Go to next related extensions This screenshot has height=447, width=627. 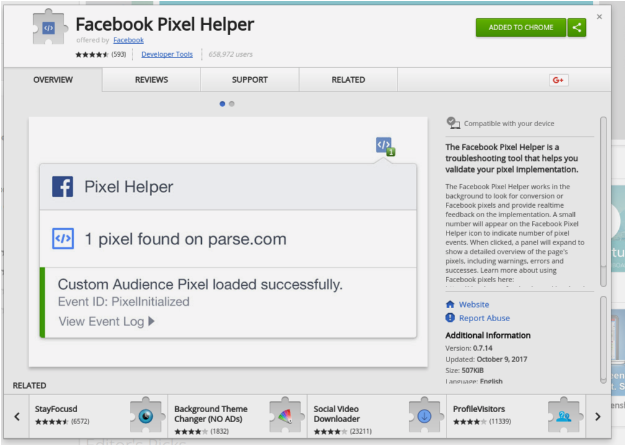coord(598,417)
